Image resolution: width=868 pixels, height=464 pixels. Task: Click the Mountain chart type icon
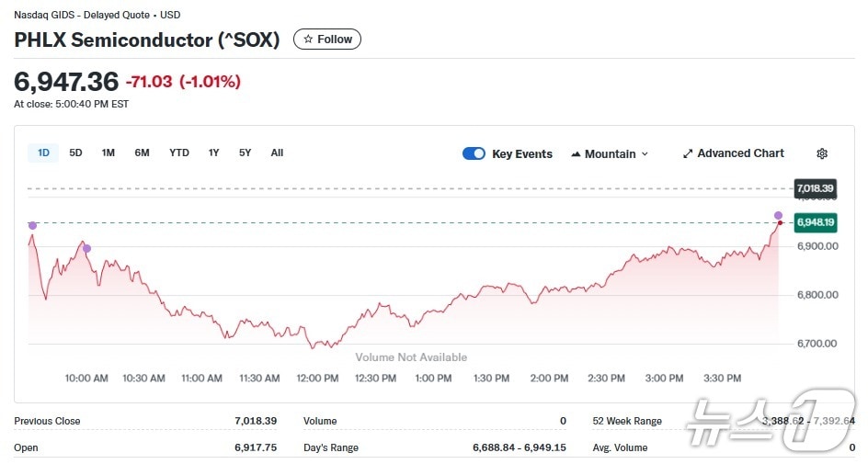(x=576, y=154)
